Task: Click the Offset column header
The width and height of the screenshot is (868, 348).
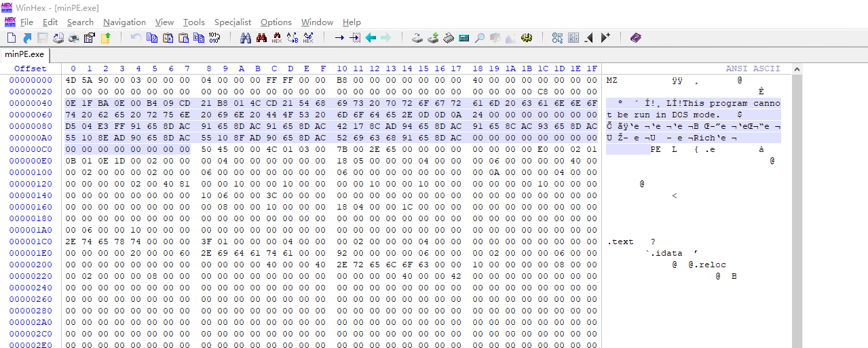Action: point(31,69)
